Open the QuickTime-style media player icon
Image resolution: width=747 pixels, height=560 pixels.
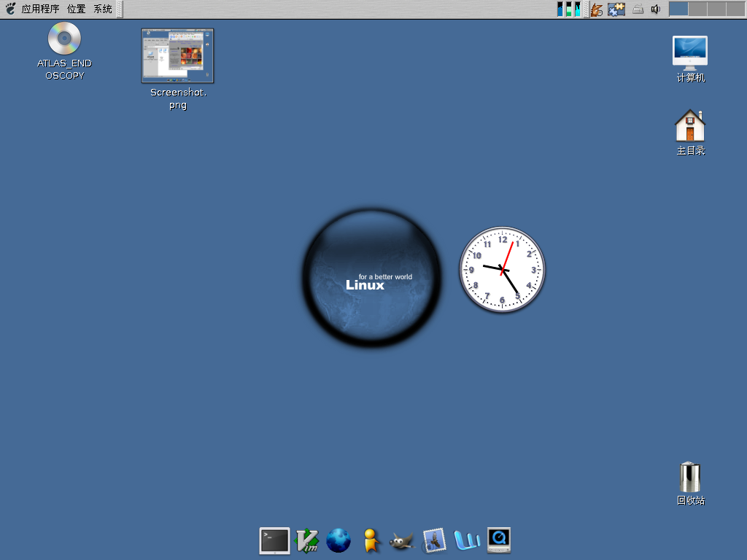[499, 540]
